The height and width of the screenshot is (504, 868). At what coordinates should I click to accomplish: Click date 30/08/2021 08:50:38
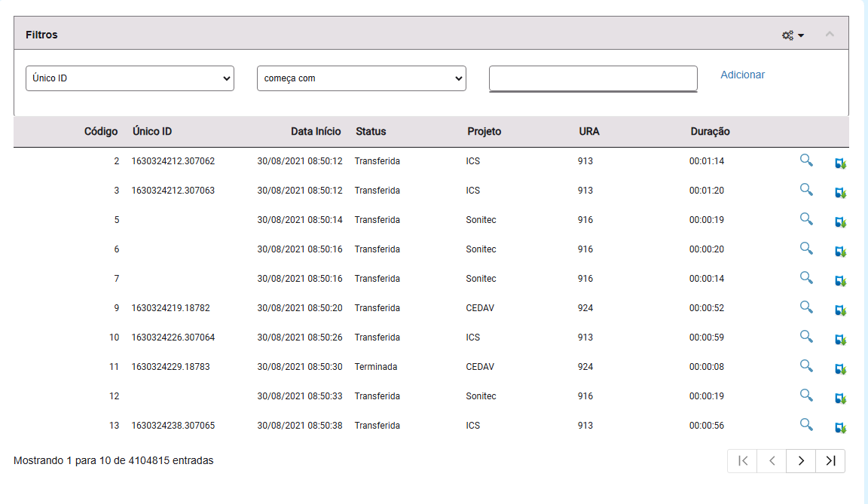[x=300, y=426]
